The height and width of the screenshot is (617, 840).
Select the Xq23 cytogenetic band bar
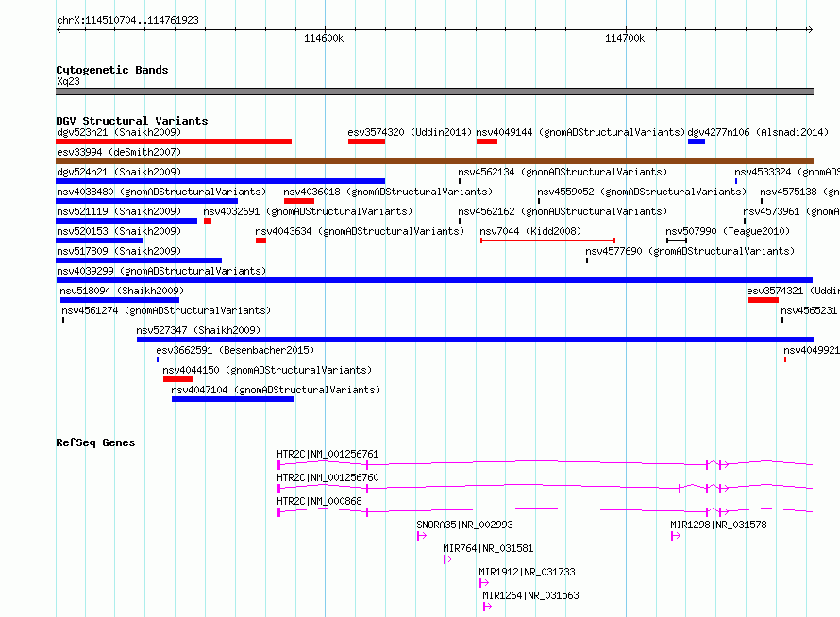tap(434, 92)
